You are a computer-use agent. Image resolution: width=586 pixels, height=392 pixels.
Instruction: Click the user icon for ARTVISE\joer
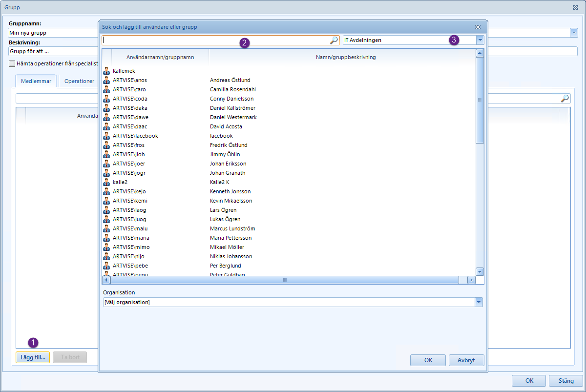pyautogui.click(x=106, y=164)
